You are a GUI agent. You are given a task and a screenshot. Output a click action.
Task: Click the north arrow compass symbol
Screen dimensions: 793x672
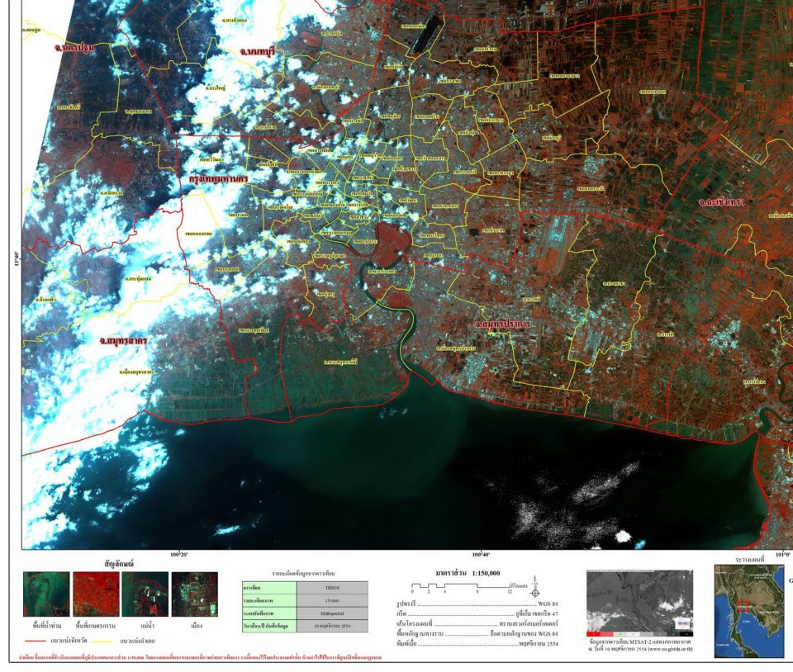(x=535, y=588)
